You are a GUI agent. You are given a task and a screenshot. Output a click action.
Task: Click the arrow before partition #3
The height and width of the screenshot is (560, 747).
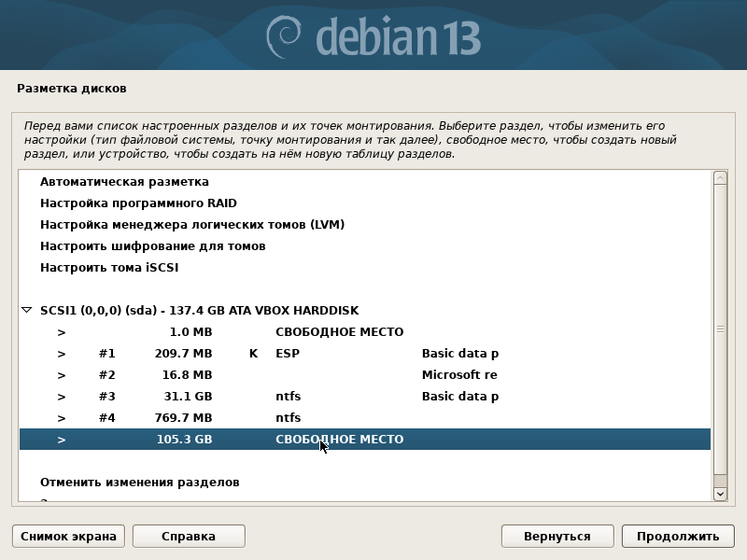(x=62, y=397)
